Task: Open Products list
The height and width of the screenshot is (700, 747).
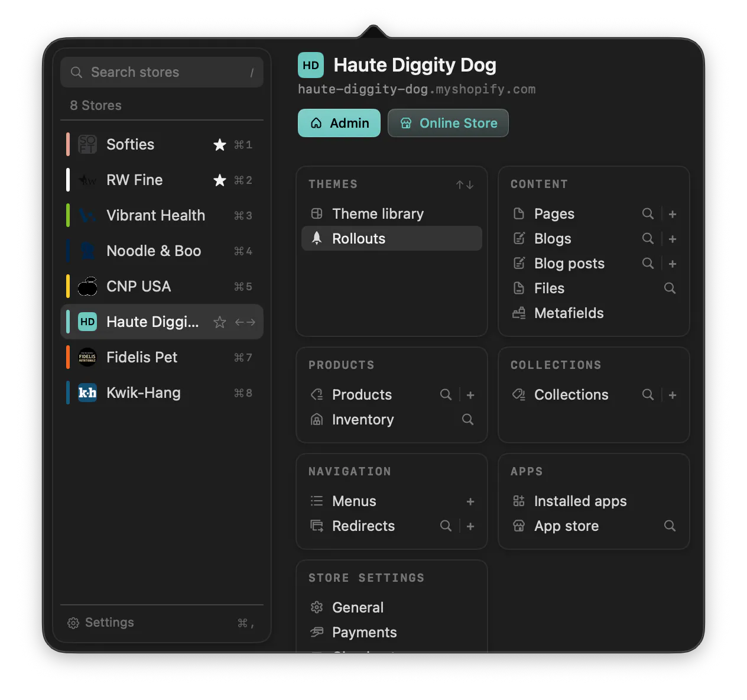Action: pos(362,394)
